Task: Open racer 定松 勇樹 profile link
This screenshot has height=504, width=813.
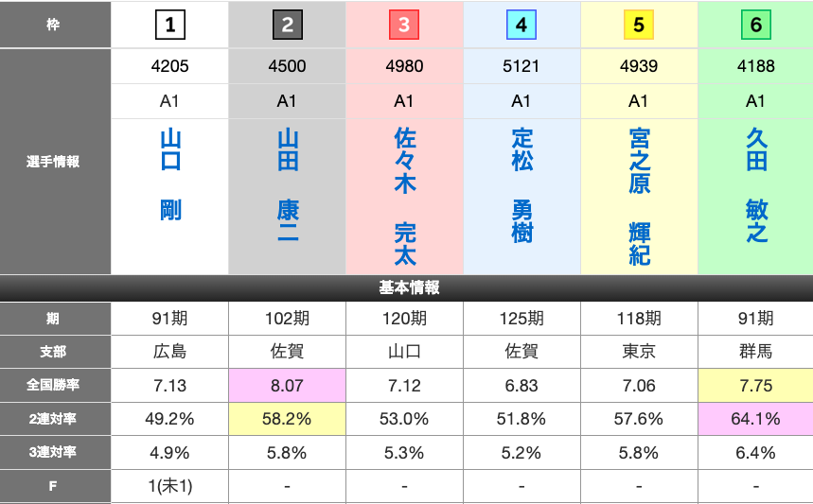Action: click(521, 185)
